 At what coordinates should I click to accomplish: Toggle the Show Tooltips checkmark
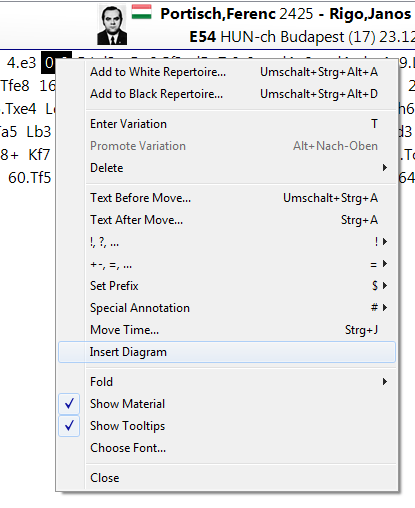(69, 426)
